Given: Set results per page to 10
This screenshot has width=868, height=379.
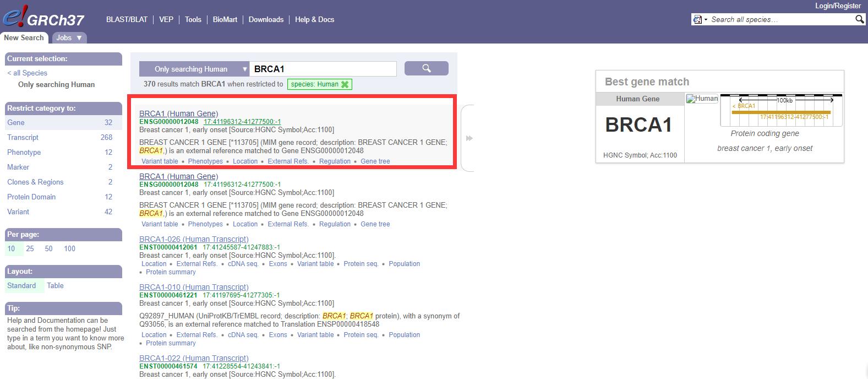Looking at the screenshot, I should pyautogui.click(x=11, y=248).
